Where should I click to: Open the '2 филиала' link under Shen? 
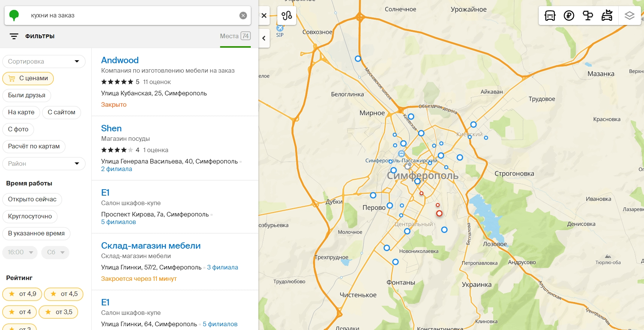tap(117, 169)
